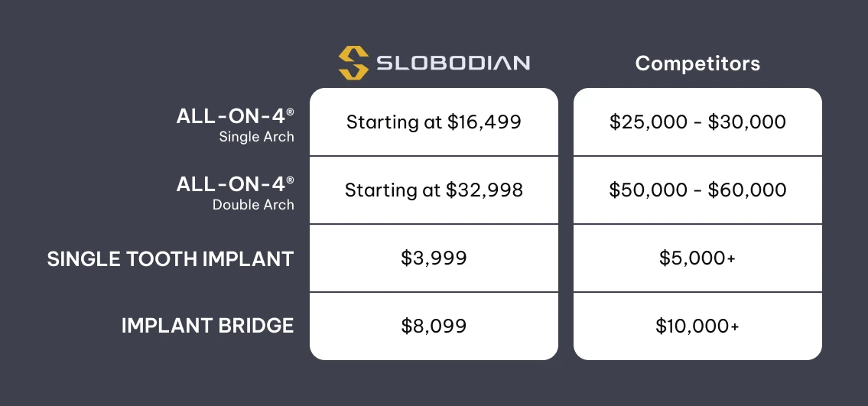
Task: Click the Starting at $16,499 price
Action: (434, 122)
